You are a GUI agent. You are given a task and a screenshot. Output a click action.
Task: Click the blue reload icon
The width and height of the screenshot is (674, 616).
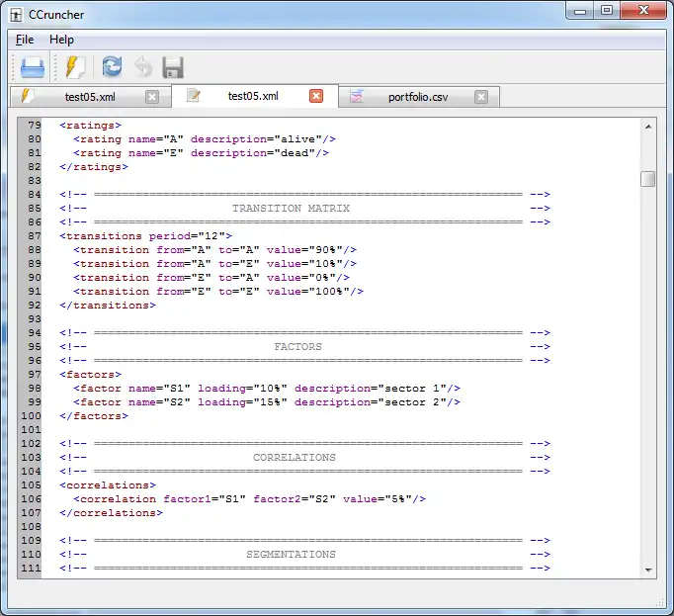[x=112, y=67]
